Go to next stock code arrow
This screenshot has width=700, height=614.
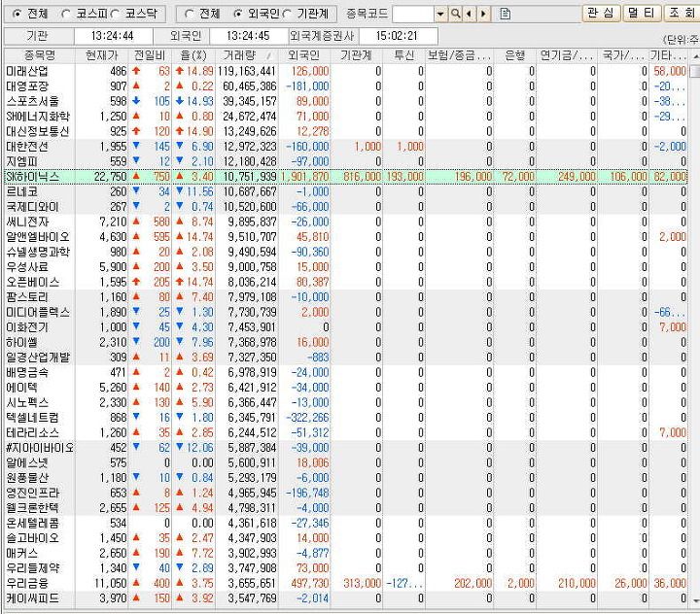click(x=483, y=14)
